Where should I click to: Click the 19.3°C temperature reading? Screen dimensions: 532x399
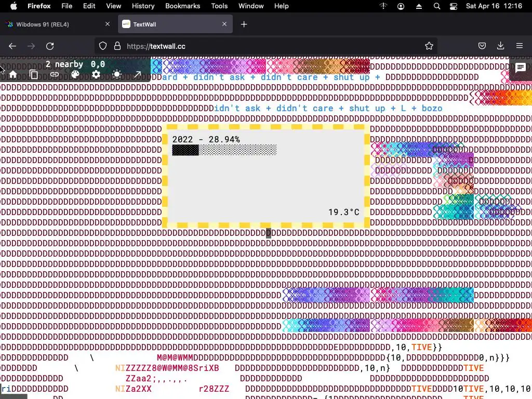(344, 212)
